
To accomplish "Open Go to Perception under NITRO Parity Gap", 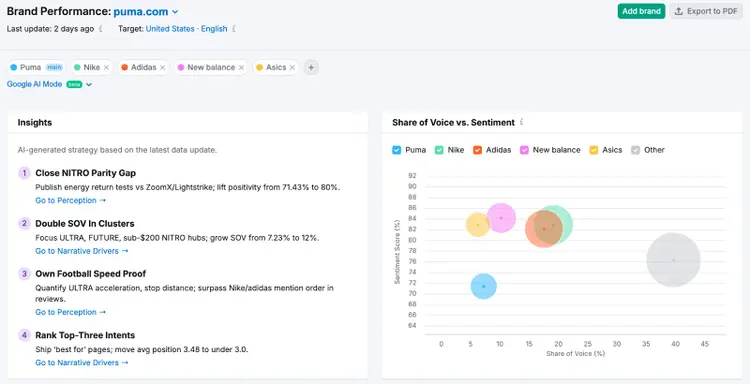I will [x=71, y=200].
